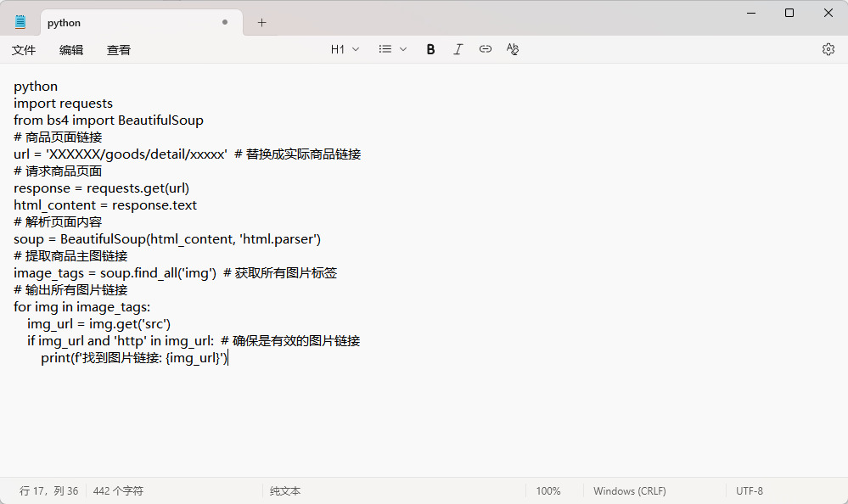Viewport: 848px width, 504px height.
Task: Click the line 'import requests'
Action: pyautogui.click(x=64, y=104)
